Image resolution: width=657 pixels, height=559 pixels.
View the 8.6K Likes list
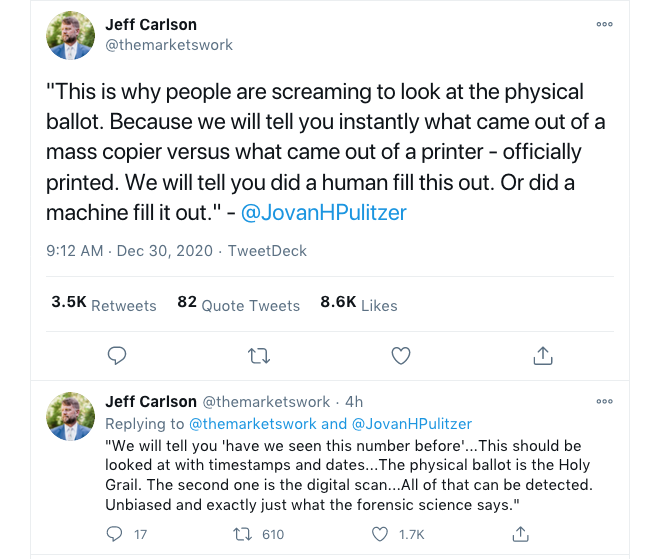(358, 304)
